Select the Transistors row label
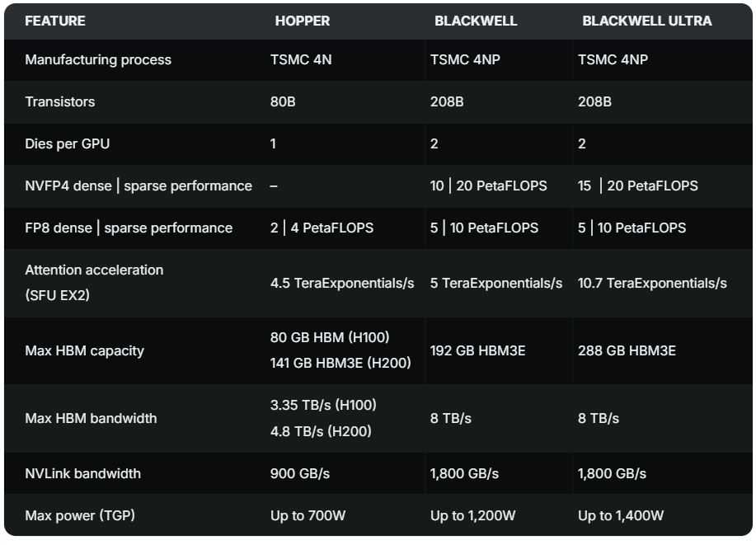 click(x=60, y=101)
